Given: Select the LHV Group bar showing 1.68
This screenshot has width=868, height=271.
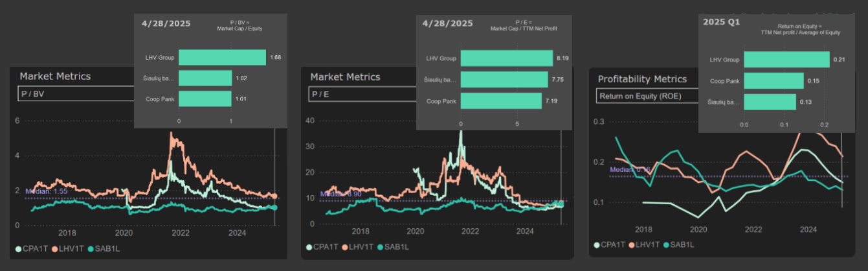Looking at the screenshot, I should pyautogui.click(x=222, y=58).
